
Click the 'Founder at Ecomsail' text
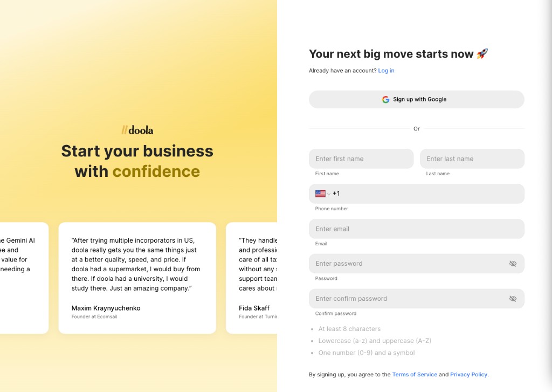click(x=94, y=317)
